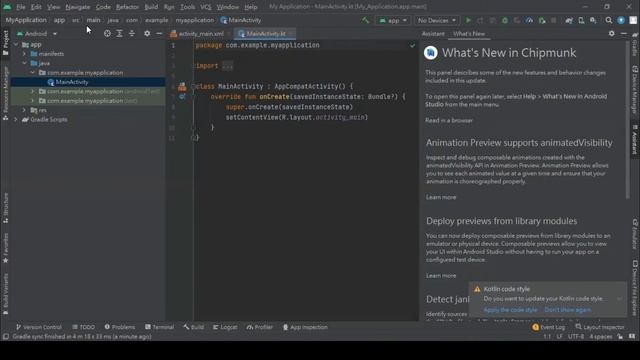Run the app with green play button
This screenshot has height=360, width=640.
(468, 20)
